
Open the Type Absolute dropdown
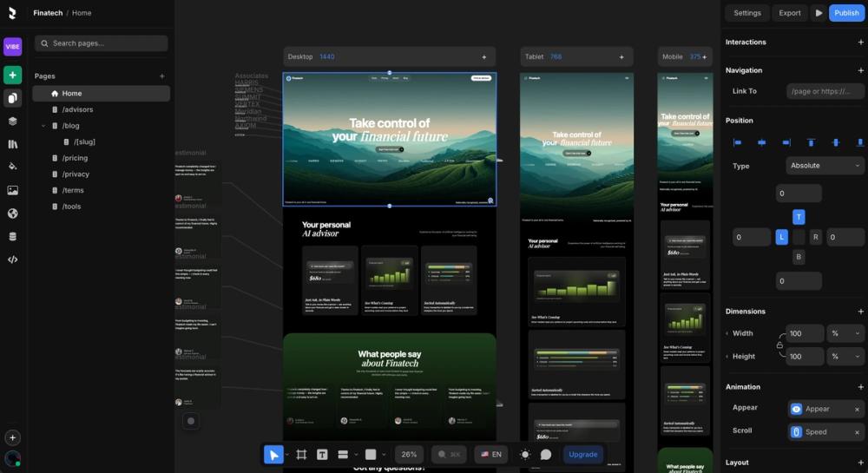[x=825, y=166]
